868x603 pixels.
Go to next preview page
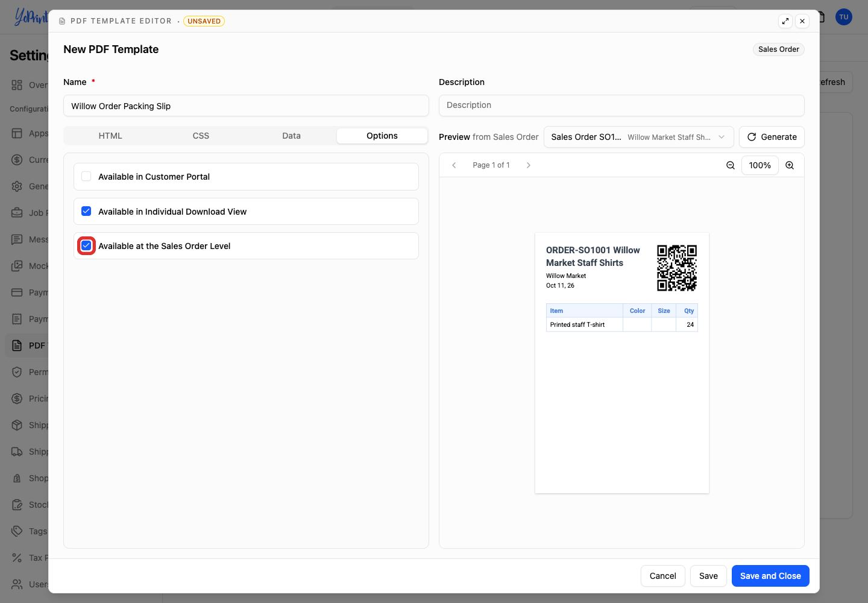(529, 165)
